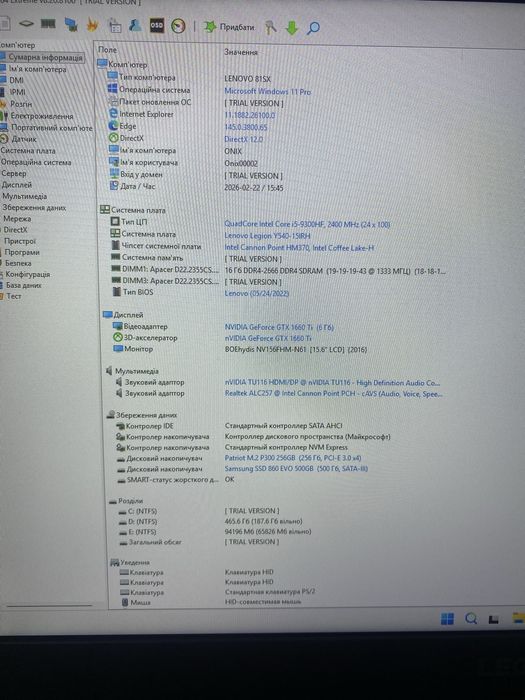
Task: Open the Intel Cannon Point HM370 chipset link
Action: click(299, 247)
